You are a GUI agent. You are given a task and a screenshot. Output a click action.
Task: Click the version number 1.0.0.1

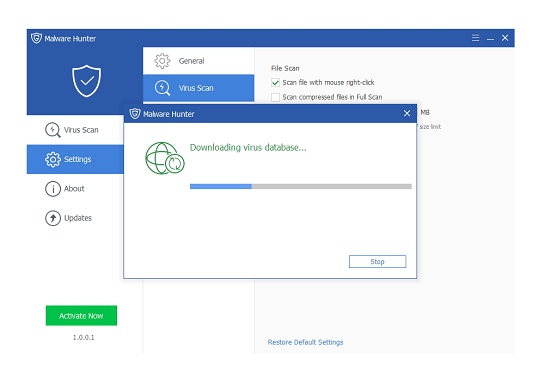point(83,338)
